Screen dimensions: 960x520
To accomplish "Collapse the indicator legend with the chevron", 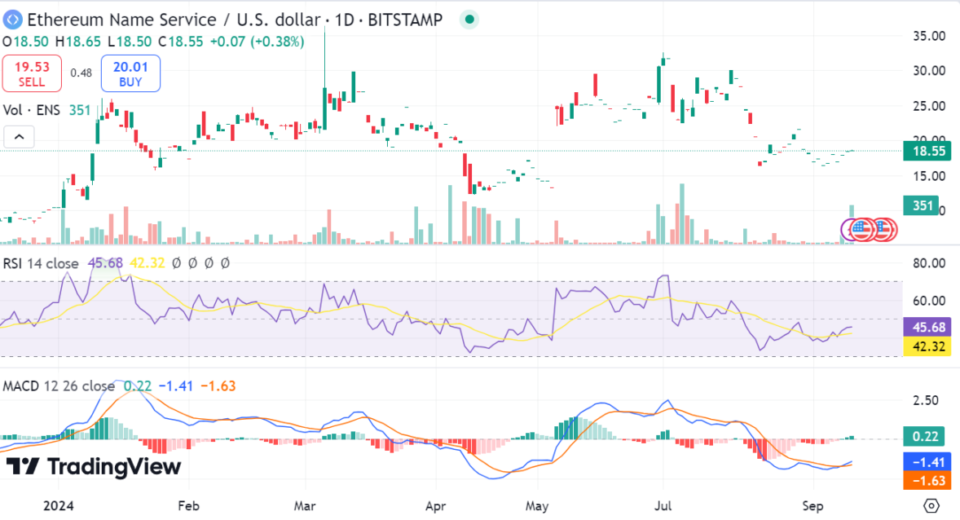I will click(19, 137).
